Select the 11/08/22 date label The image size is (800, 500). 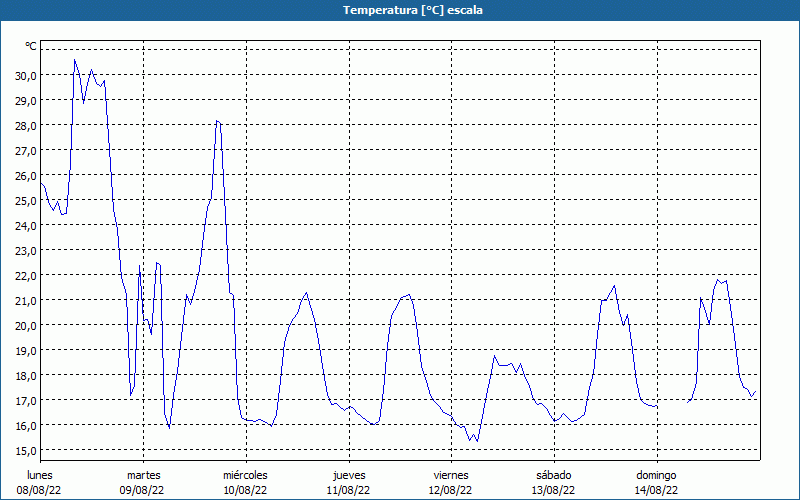348,490
